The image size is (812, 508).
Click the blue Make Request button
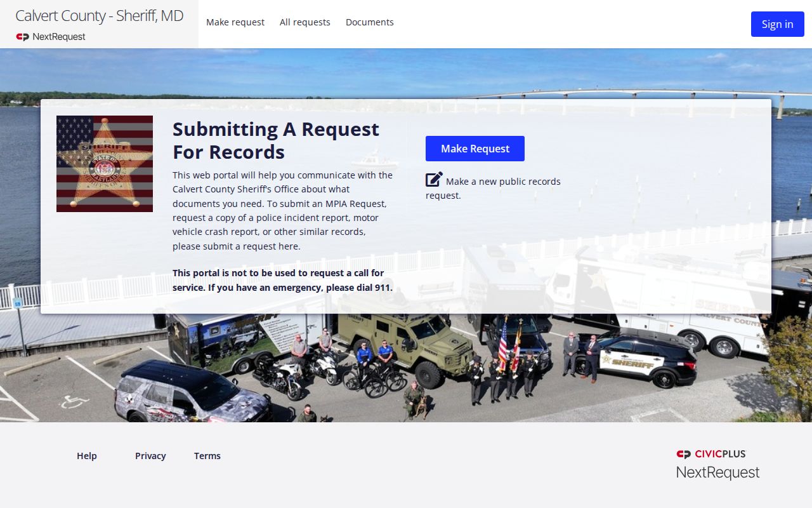pyautogui.click(x=475, y=149)
